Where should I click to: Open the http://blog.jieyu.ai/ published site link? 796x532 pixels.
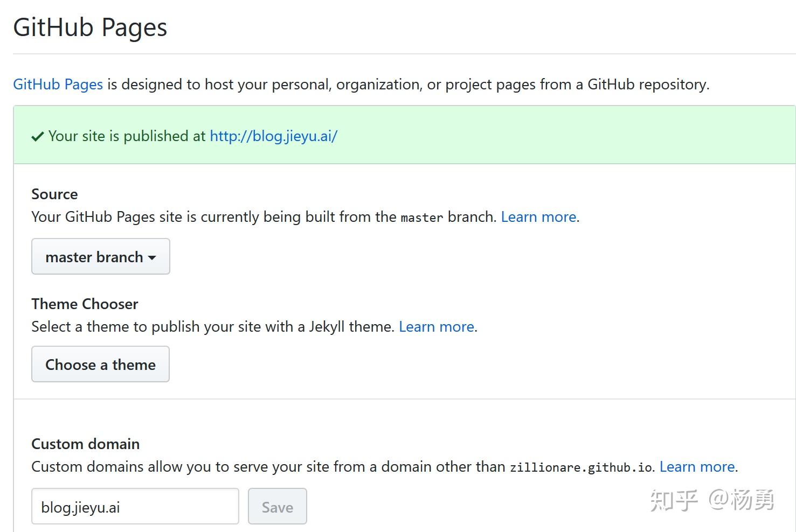tap(273, 136)
